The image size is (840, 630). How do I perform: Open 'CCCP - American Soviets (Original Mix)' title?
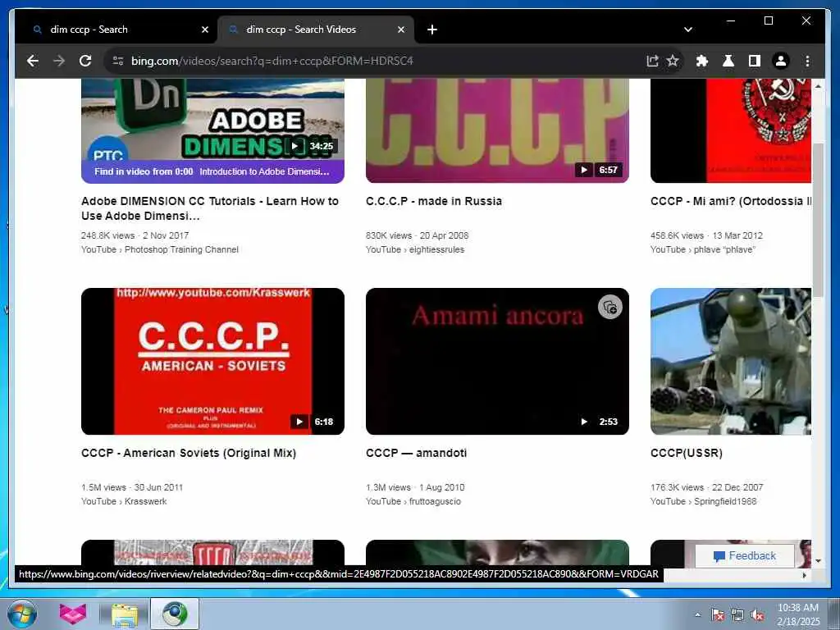[189, 453]
